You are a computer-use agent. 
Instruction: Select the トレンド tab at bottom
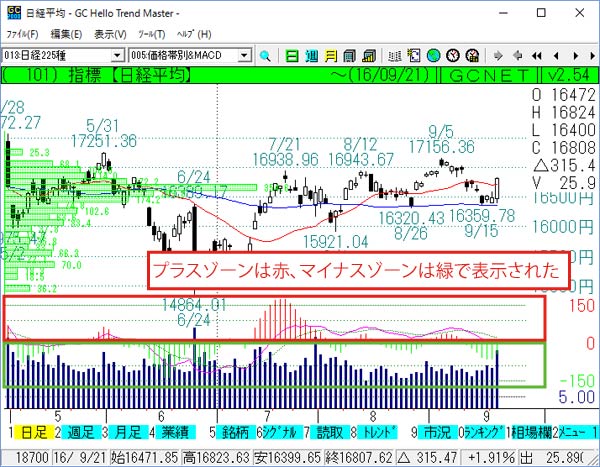(x=378, y=433)
